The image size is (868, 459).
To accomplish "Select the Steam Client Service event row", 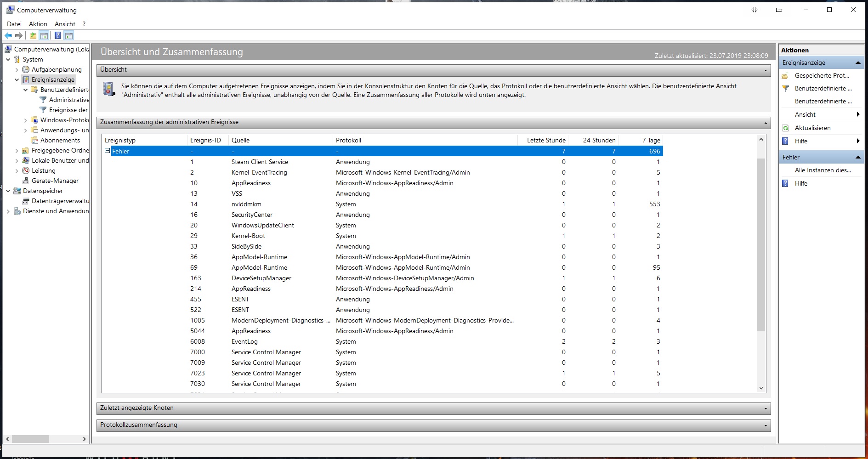I will tap(382, 162).
